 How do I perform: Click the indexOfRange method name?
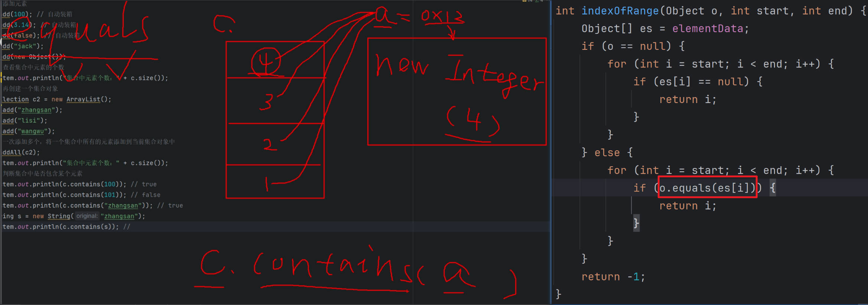(620, 11)
